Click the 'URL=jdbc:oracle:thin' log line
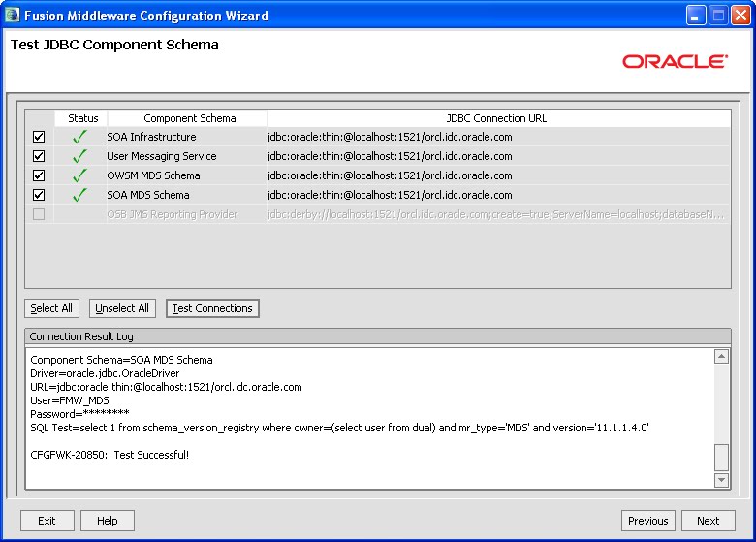Viewport: 756px width, 542px height. click(166, 387)
